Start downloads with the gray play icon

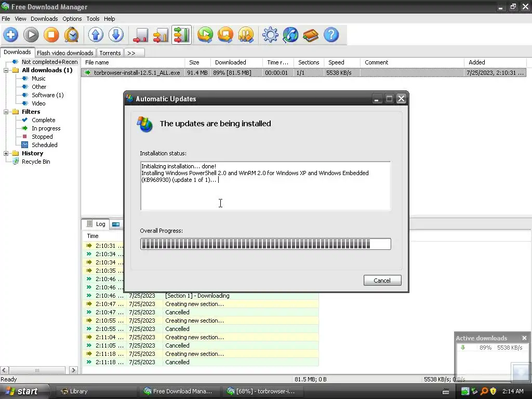click(x=31, y=35)
